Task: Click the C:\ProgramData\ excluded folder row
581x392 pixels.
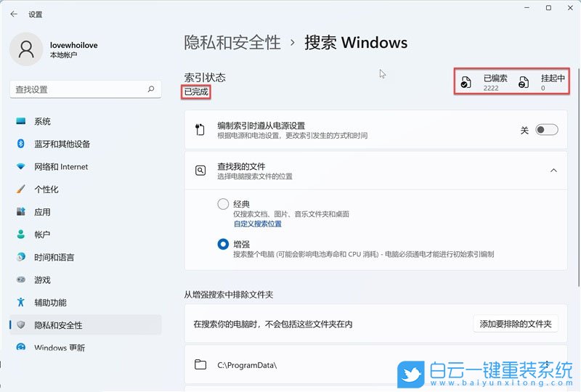Action: tap(375, 364)
